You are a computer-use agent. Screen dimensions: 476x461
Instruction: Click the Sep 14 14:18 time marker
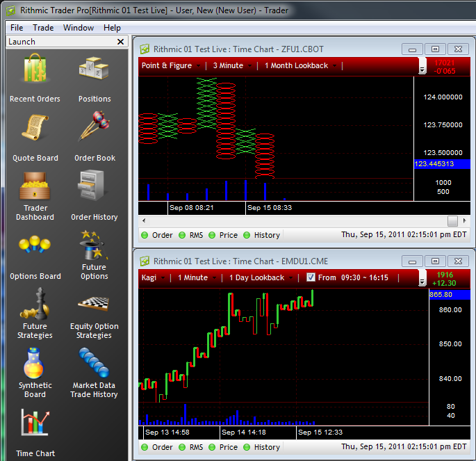244,432
